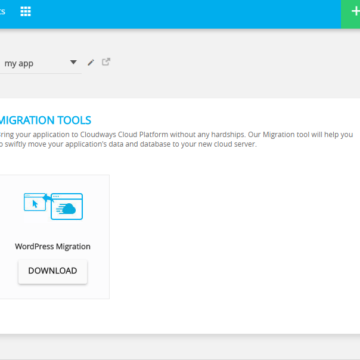Click the WordPress Migration illustration thumbnail

click(x=53, y=206)
